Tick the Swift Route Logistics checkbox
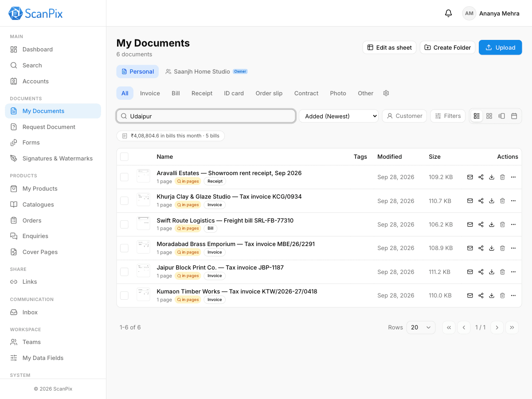This screenshot has height=399, width=532. [x=124, y=224]
